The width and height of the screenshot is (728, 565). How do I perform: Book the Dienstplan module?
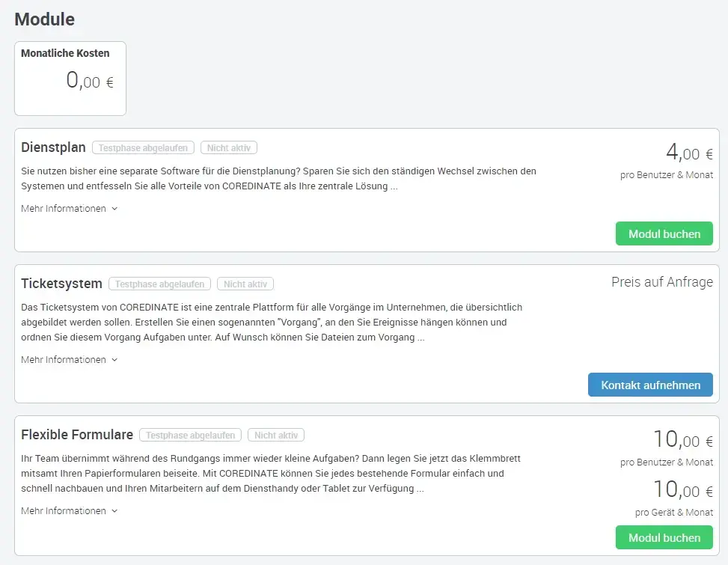click(664, 233)
